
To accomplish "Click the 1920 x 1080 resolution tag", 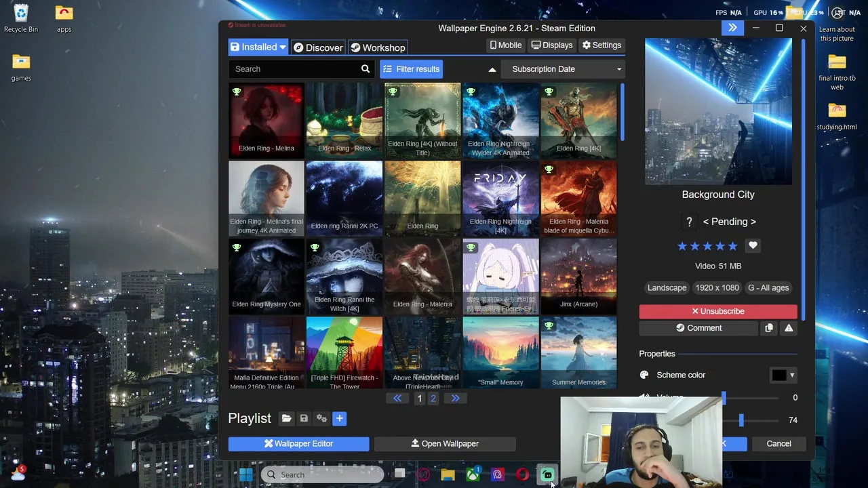I will pos(717,288).
